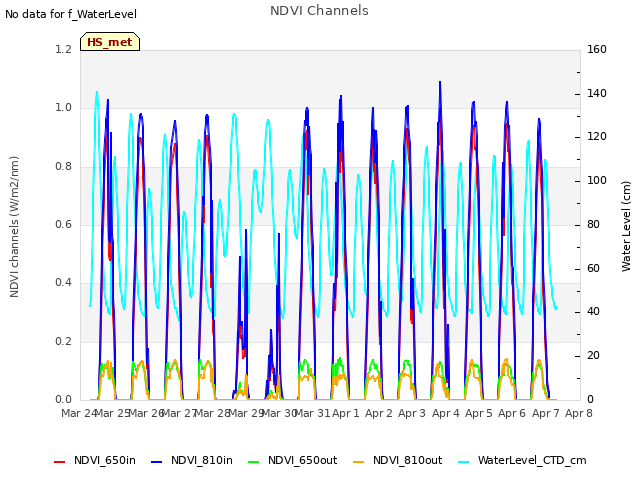This screenshot has height=480, width=640.
Task: Click the 100 right axis tick label
Action: pos(597,180)
